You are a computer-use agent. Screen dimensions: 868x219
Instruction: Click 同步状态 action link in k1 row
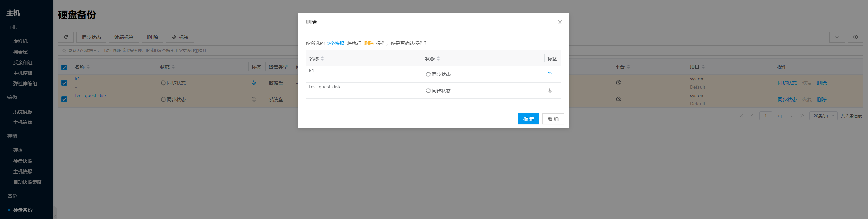pyautogui.click(x=787, y=83)
